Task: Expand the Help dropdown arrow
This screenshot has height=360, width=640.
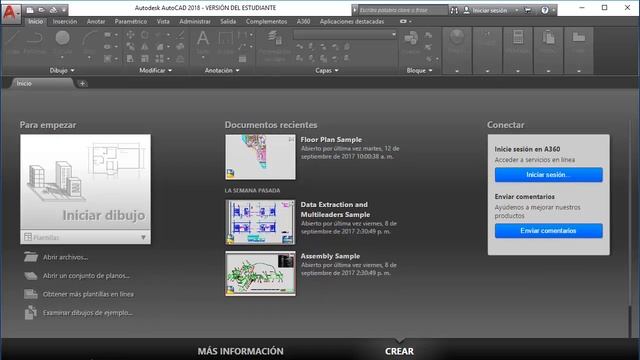Action: point(553,10)
